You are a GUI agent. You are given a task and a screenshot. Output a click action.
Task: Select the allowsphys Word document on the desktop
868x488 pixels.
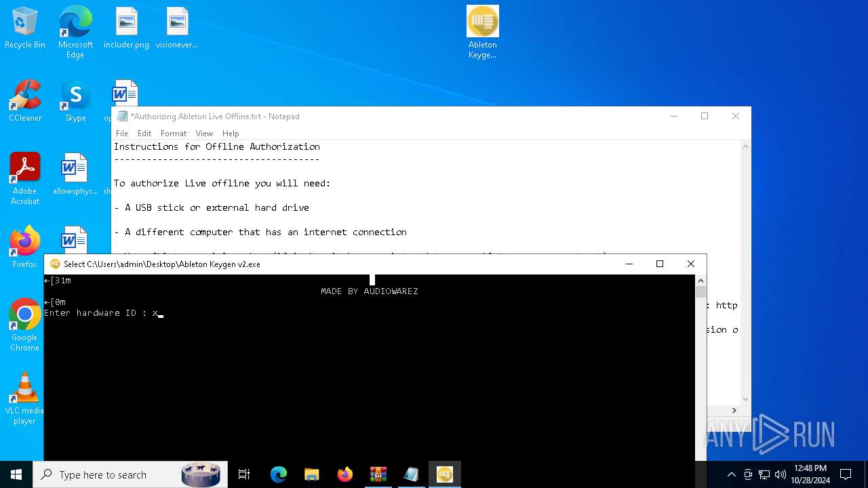[x=75, y=175]
